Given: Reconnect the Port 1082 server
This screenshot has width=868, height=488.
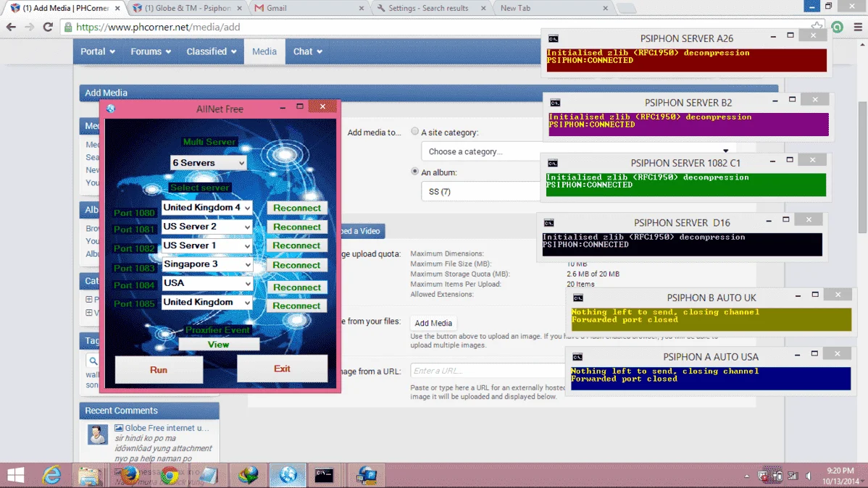Looking at the screenshot, I should [297, 245].
